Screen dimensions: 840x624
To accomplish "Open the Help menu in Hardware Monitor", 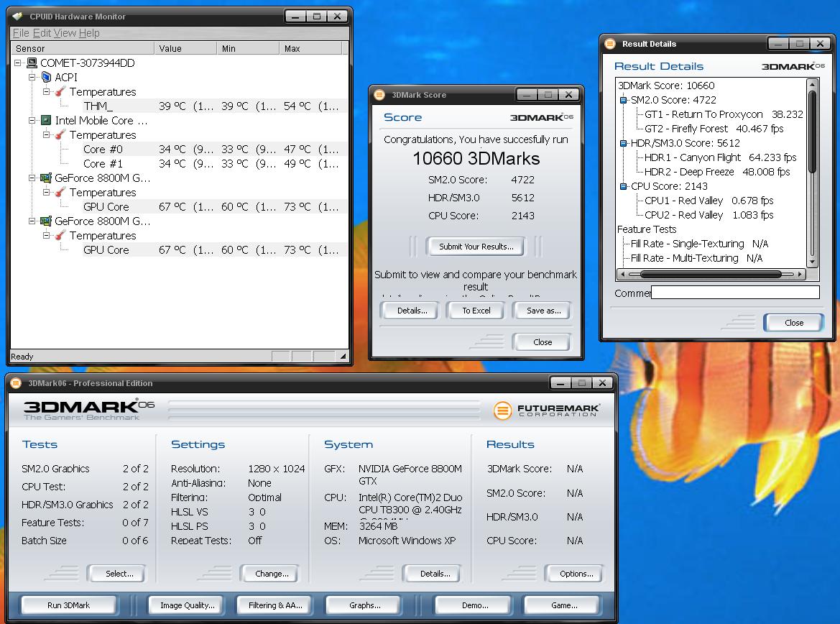I will pyautogui.click(x=89, y=33).
